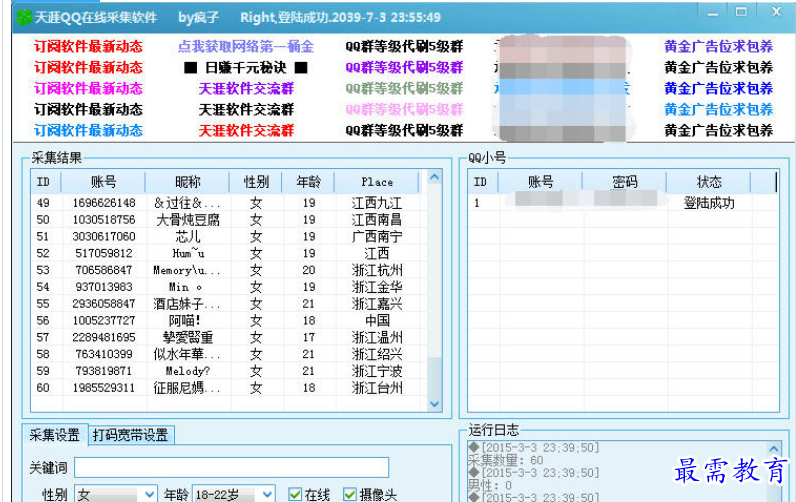The width and height of the screenshot is (796, 502).
Task: Click the 状态 column header in QQ小号
Action: point(709,182)
